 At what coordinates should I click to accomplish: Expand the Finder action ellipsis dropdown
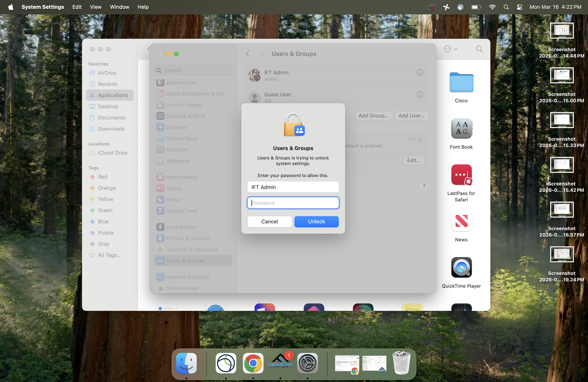pos(450,49)
